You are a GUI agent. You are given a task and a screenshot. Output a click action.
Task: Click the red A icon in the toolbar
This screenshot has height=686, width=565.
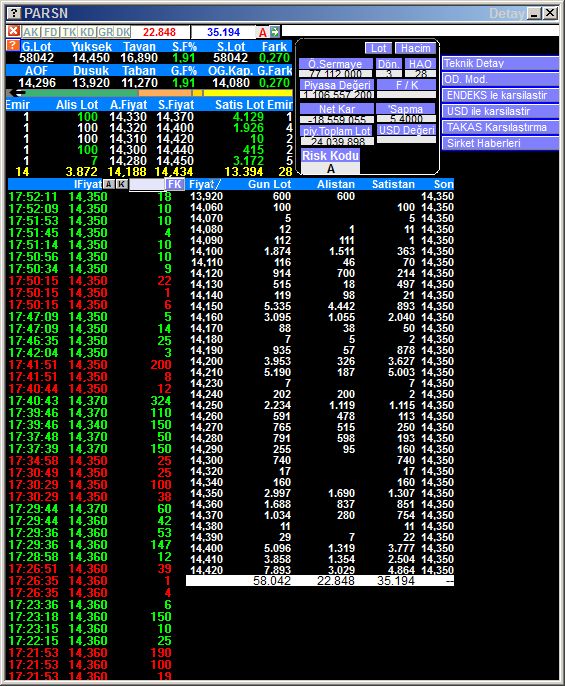pos(263,32)
